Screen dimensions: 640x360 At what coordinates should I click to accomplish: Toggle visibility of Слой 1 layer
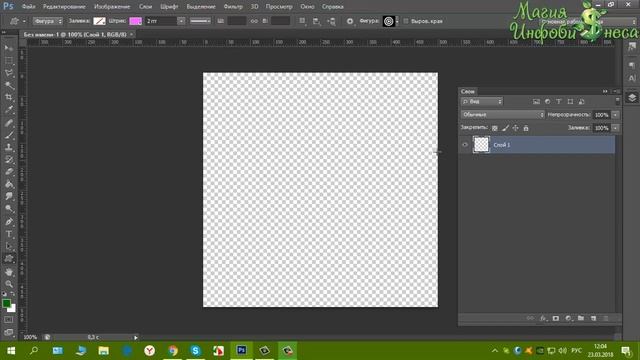pyautogui.click(x=465, y=145)
